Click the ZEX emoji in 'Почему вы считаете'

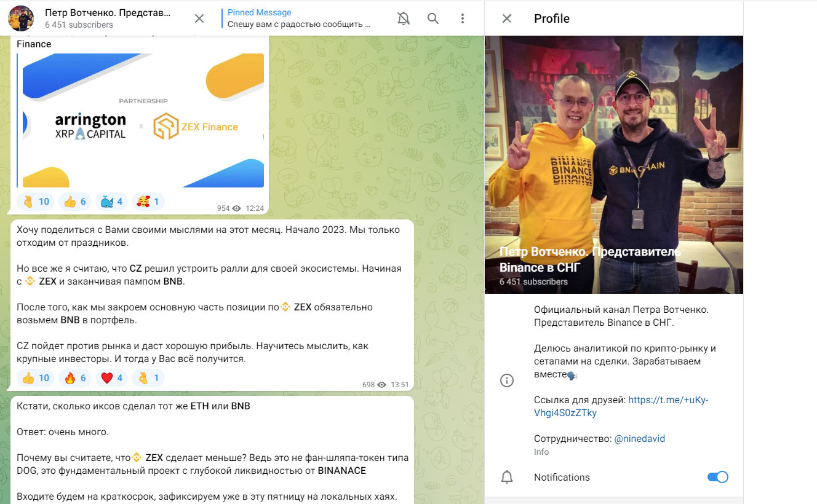click(137, 458)
